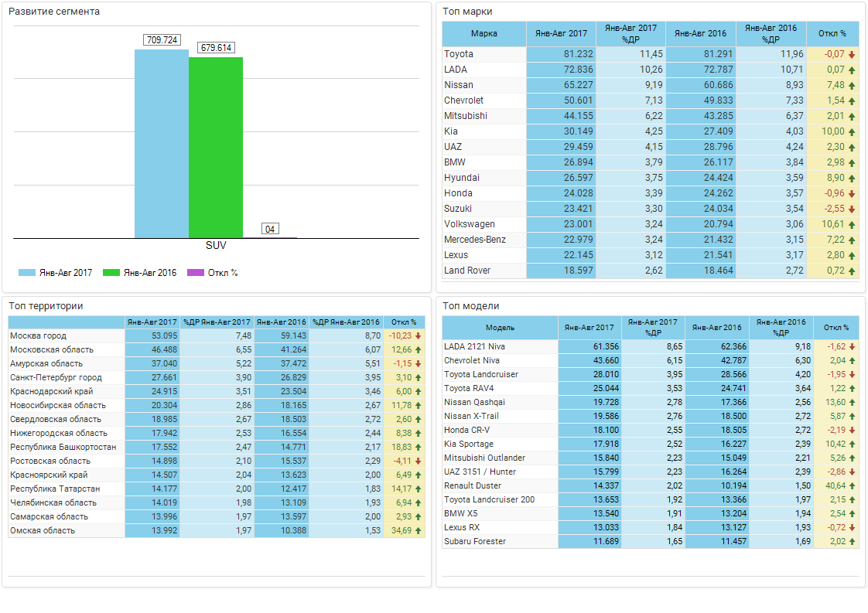
Task: Click the down arrow in the Lexus RX row
Action: pyautogui.click(x=852, y=528)
